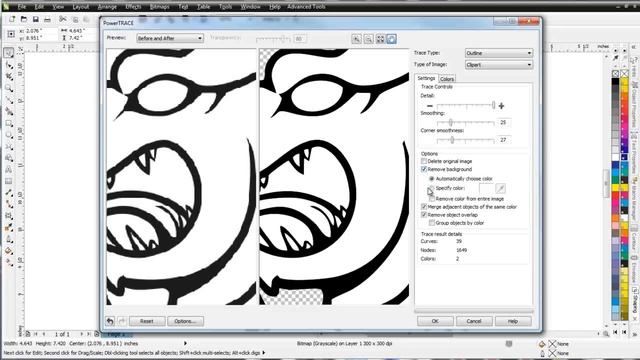Click the eyedropper next to Specify color
Screen dimensions: 640x360
click(500, 188)
